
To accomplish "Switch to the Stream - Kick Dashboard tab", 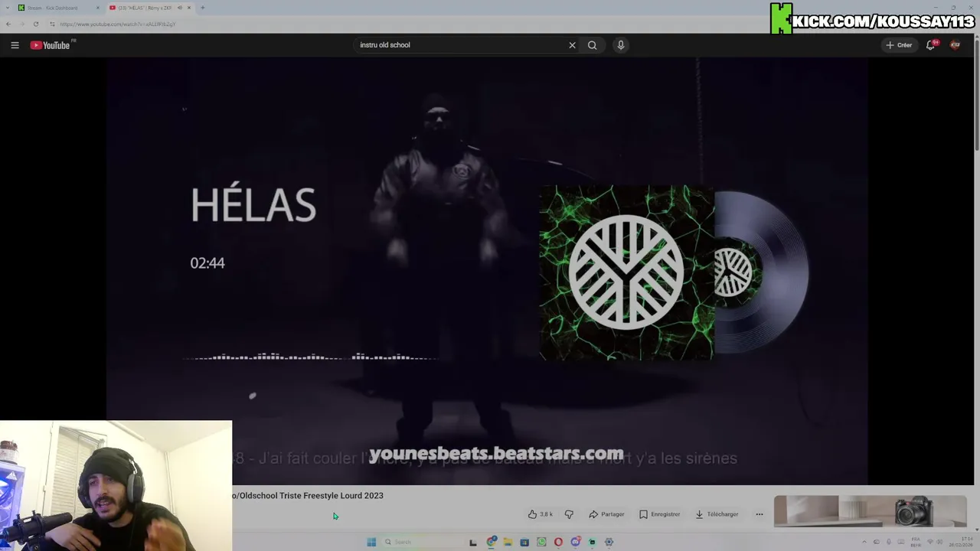I will pos(57,8).
